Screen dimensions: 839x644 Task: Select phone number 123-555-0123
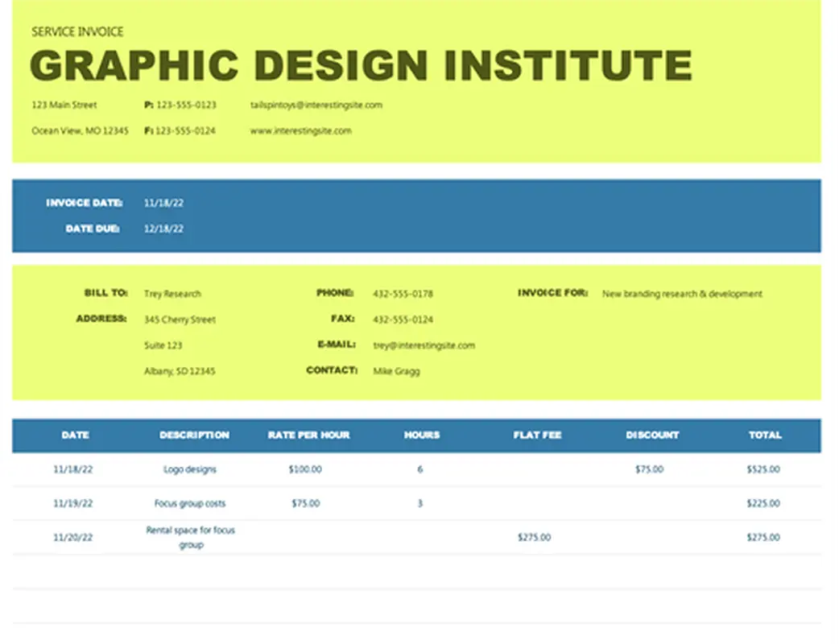click(x=186, y=105)
